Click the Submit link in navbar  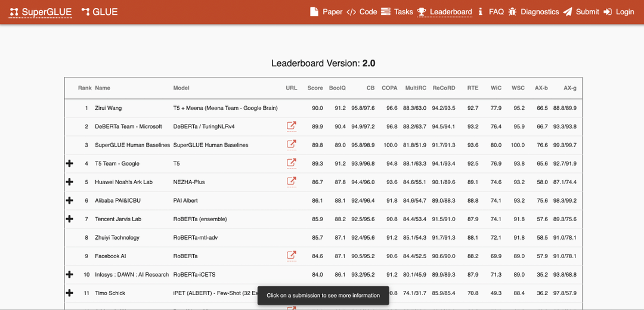[x=581, y=12]
